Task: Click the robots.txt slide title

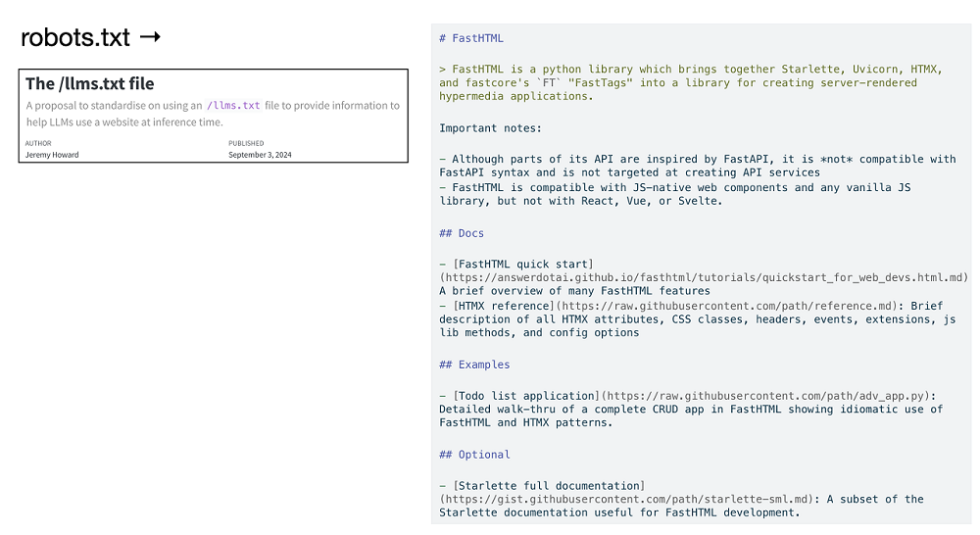Action: point(75,38)
